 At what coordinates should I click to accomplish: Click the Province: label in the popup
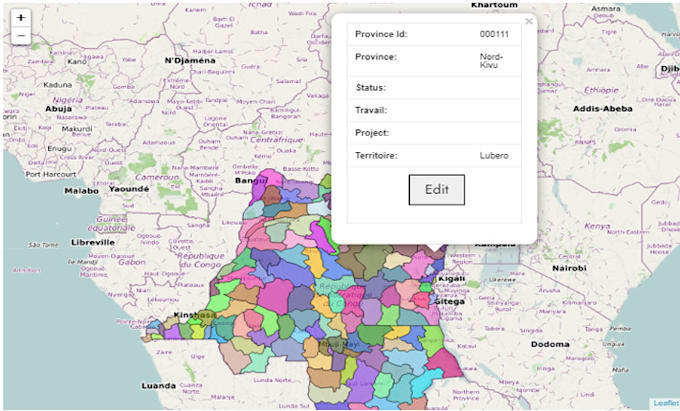pyautogui.click(x=376, y=57)
